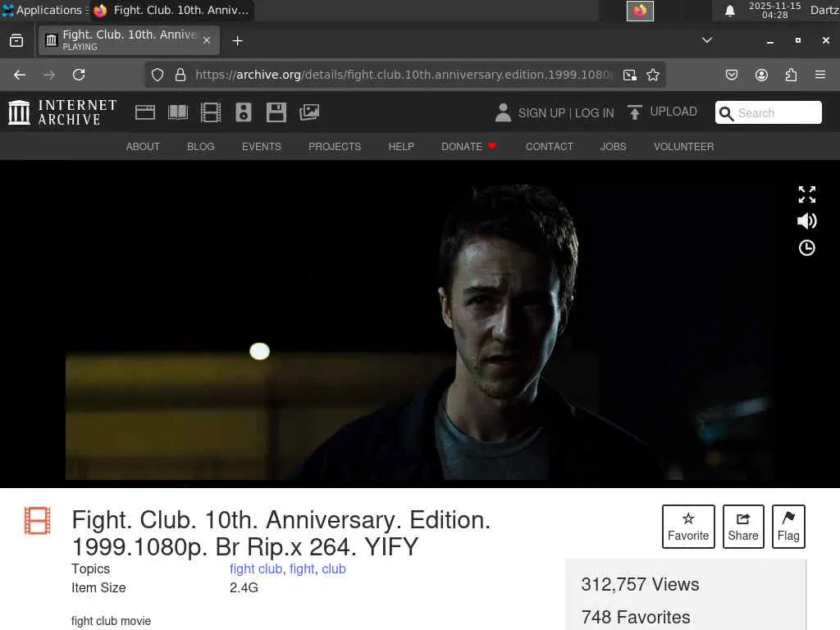Open the Texts (book) media icon
The height and width of the screenshot is (630, 840).
(x=178, y=112)
